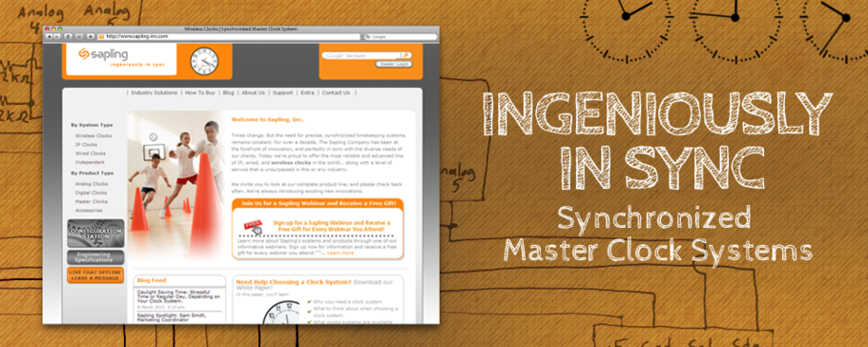Click the add bookmark plus icon
Viewport: 868px width, 347px height.
tap(91, 36)
